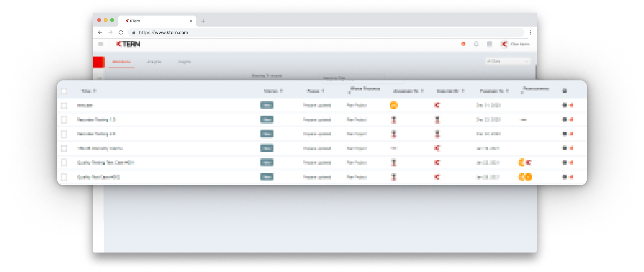Open the grid icon next to bell

[490, 44]
